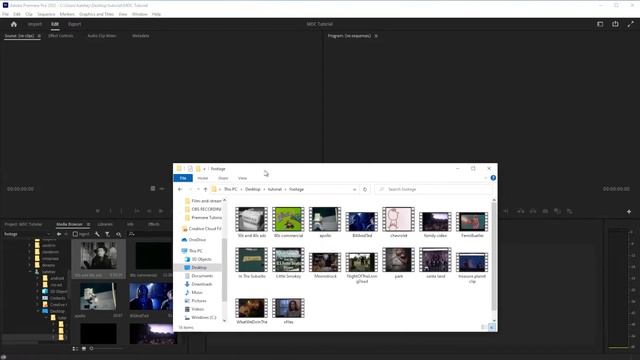Open Explorer address bar history dropdown
This screenshot has width=640, height=360.
[x=354, y=189]
